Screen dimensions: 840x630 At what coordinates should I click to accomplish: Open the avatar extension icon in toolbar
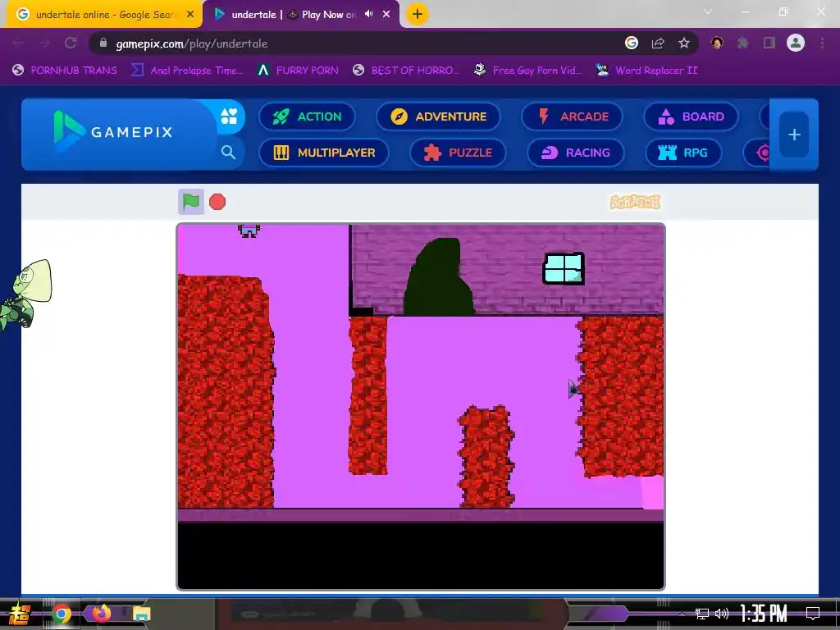coord(717,43)
